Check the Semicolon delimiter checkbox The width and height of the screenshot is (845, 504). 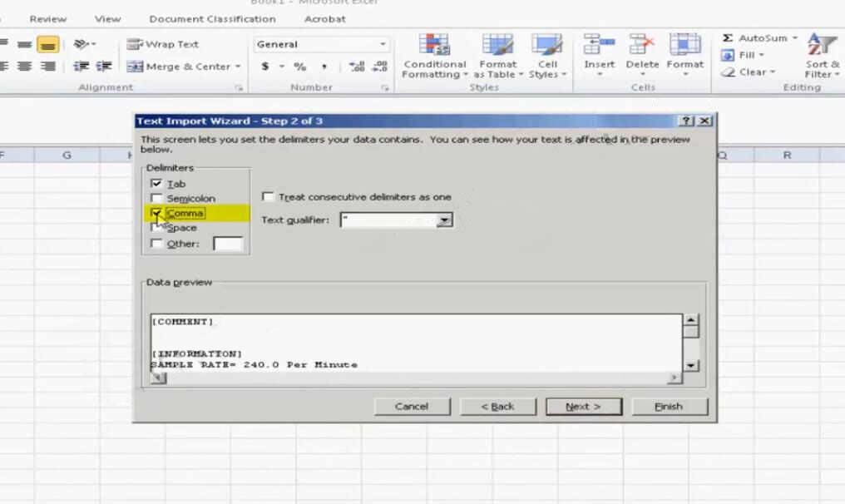156,198
